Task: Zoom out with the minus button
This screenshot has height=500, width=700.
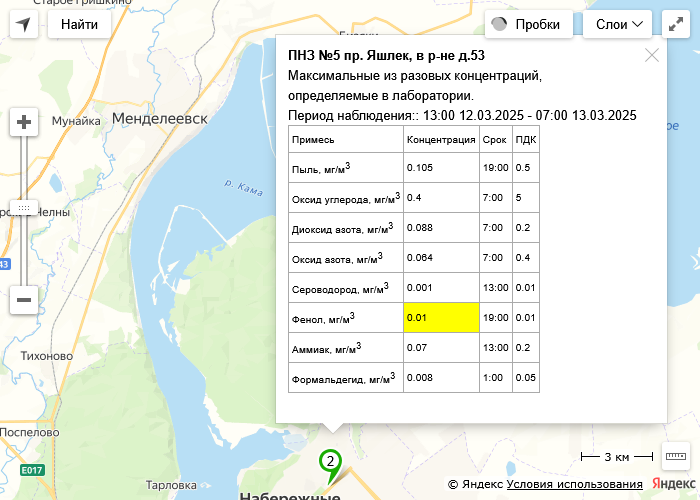Action: (24, 299)
